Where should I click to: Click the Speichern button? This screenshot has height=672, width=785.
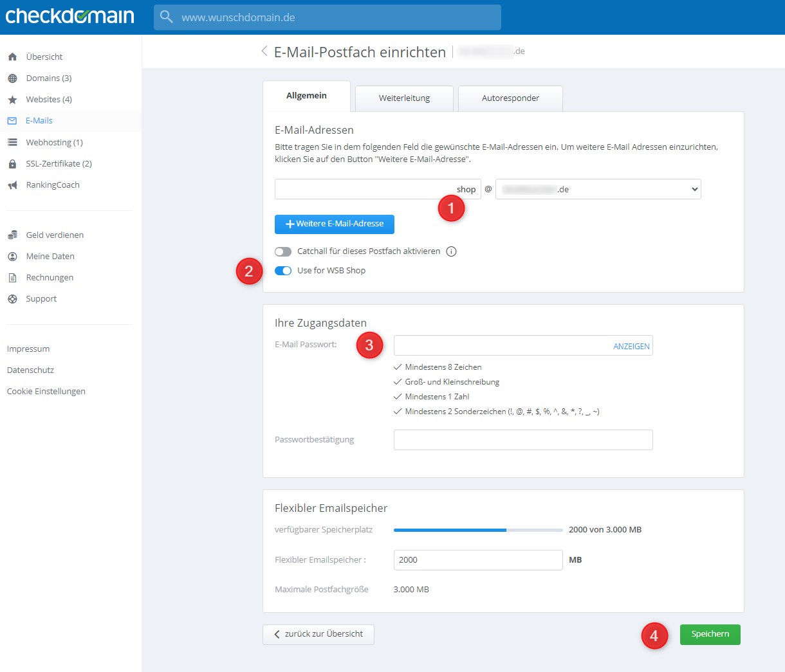coord(710,634)
